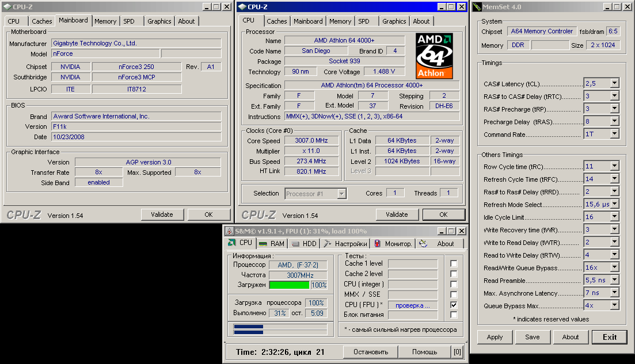Click the [0] button in S&M
635x364 pixels.
pyautogui.click(x=457, y=352)
